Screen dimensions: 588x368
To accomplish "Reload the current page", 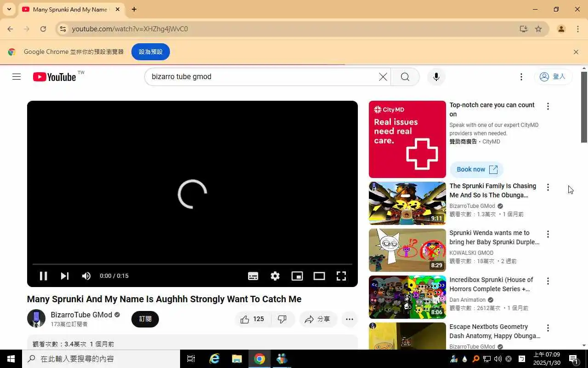I will point(43,29).
